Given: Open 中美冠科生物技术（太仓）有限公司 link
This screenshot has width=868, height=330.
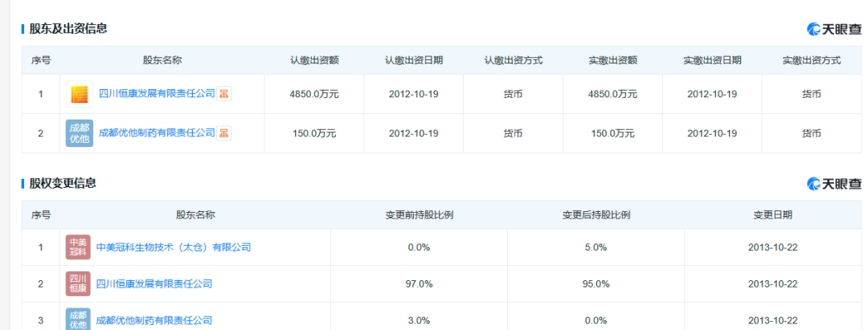Looking at the screenshot, I should click(x=174, y=247).
